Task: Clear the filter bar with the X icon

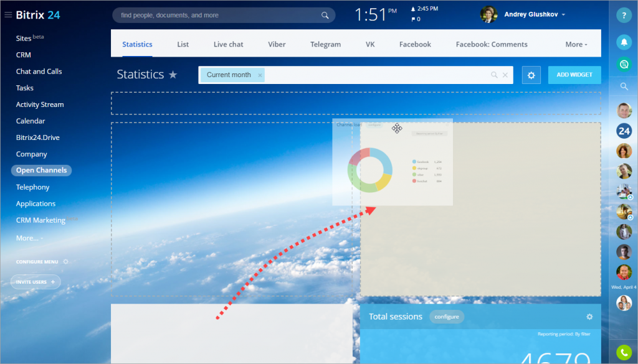Action: (505, 75)
